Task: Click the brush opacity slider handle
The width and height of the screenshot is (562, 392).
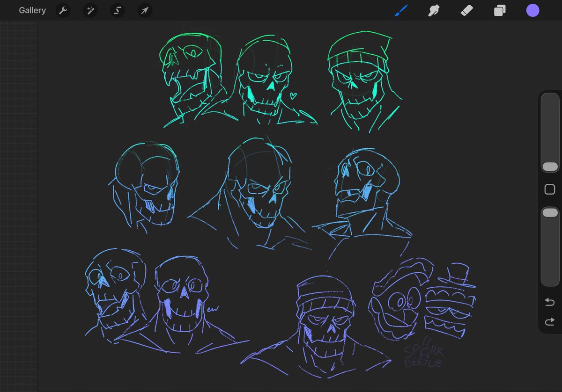Action: point(550,213)
